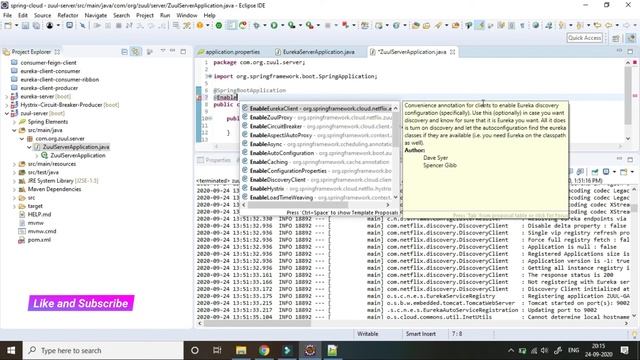Expand the eureka-server project node

[x=7, y=97]
